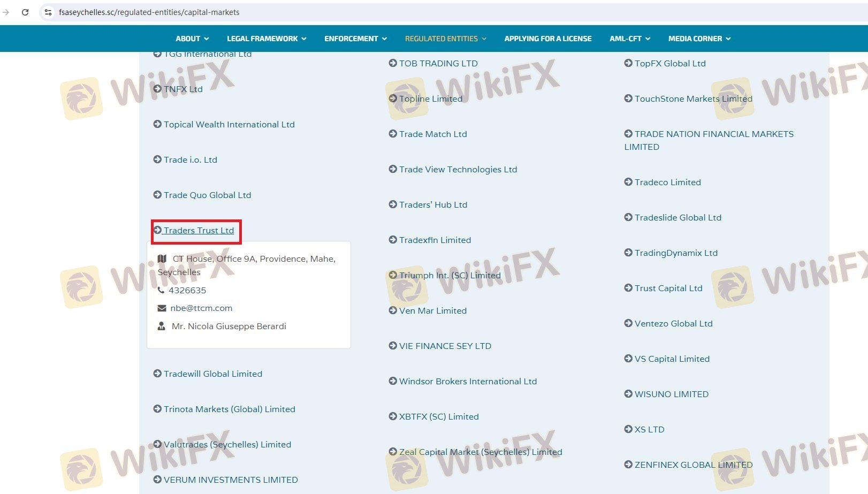Go to APPLYING FOR A LICENSE
Screen dimensions: 868x494
point(548,39)
